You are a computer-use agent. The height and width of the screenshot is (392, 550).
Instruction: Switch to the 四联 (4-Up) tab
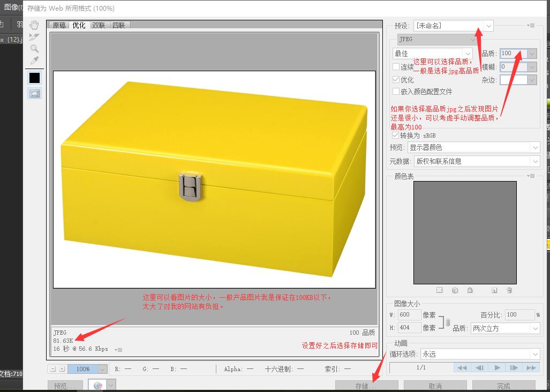click(118, 25)
